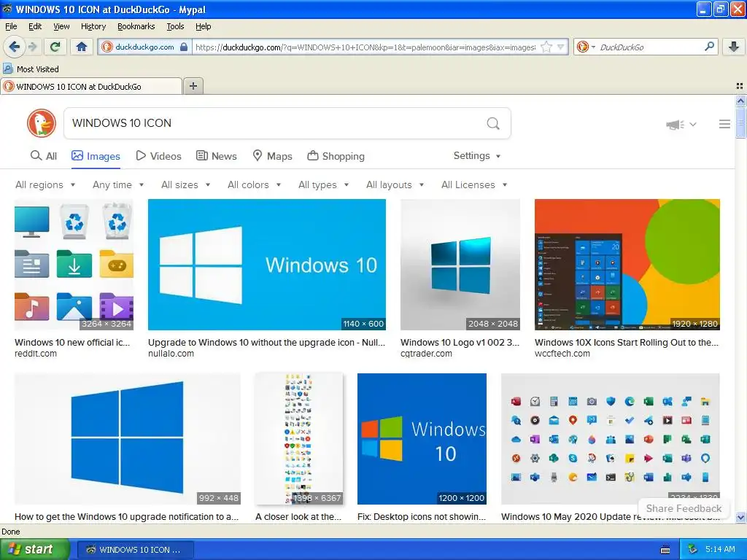The image size is (747, 560).
Task: Open the megaphone announcements icon
Action: 675,124
